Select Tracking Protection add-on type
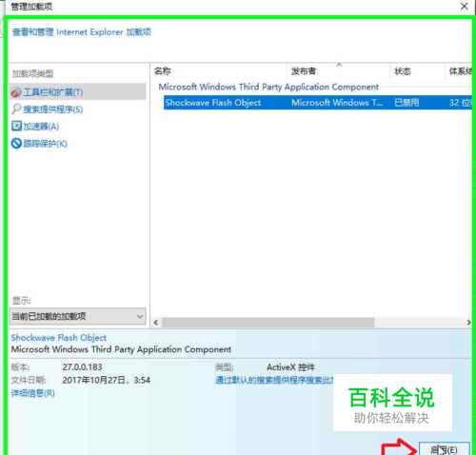This screenshot has width=476, height=455. click(39, 144)
